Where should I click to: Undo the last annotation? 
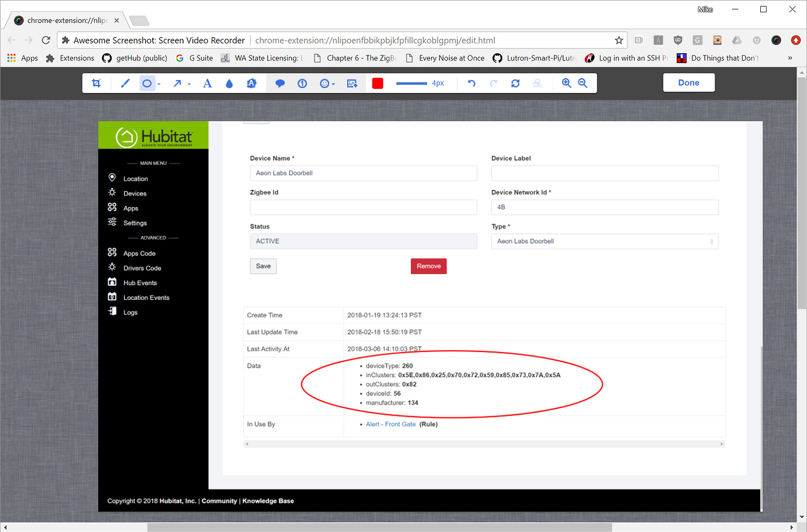(x=471, y=83)
